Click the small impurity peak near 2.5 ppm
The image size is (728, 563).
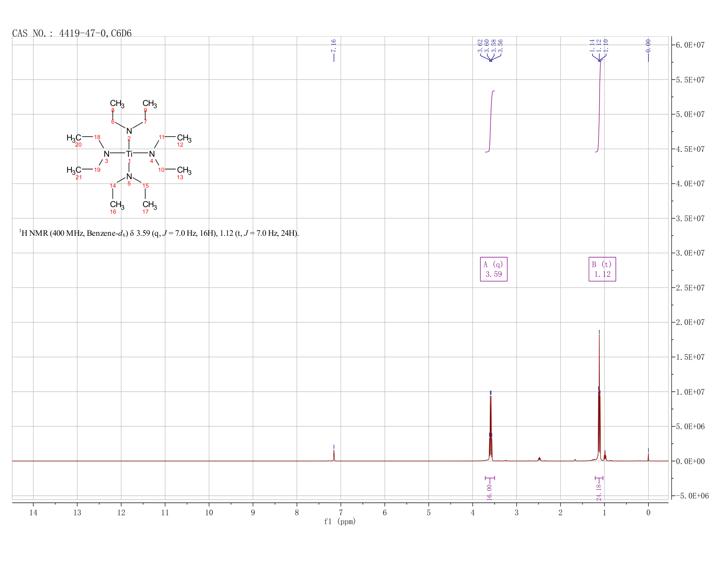pos(539,459)
